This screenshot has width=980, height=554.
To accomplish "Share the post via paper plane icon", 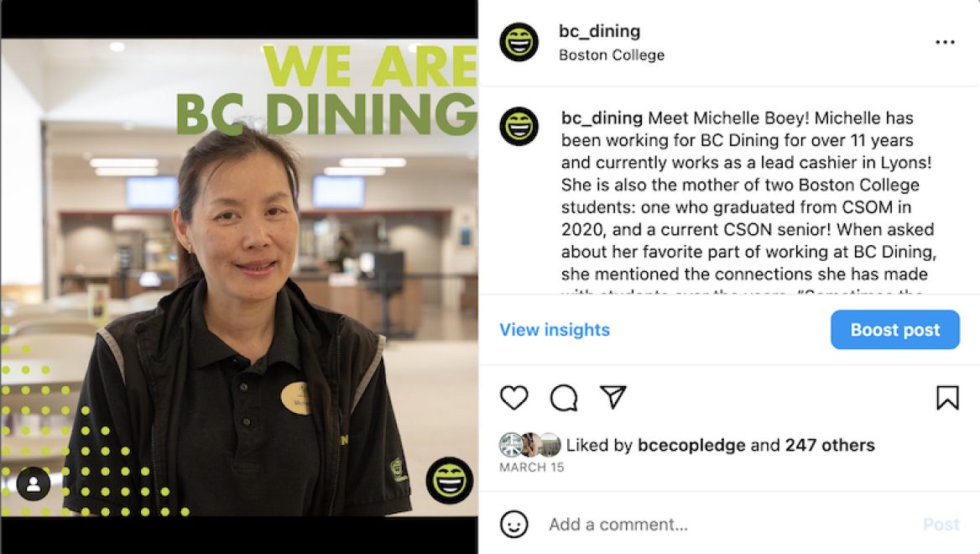I will tap(613, 397).
